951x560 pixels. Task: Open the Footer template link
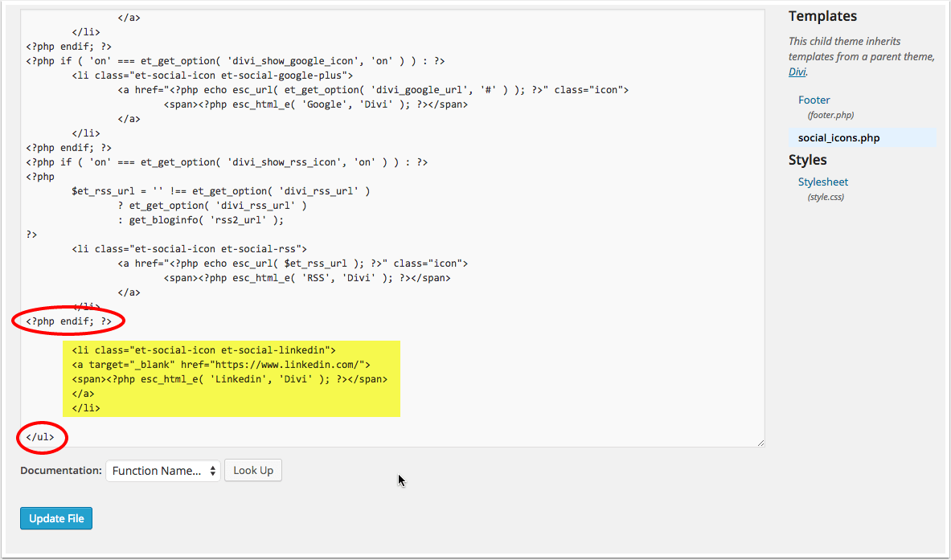click(x=814, y=100)
